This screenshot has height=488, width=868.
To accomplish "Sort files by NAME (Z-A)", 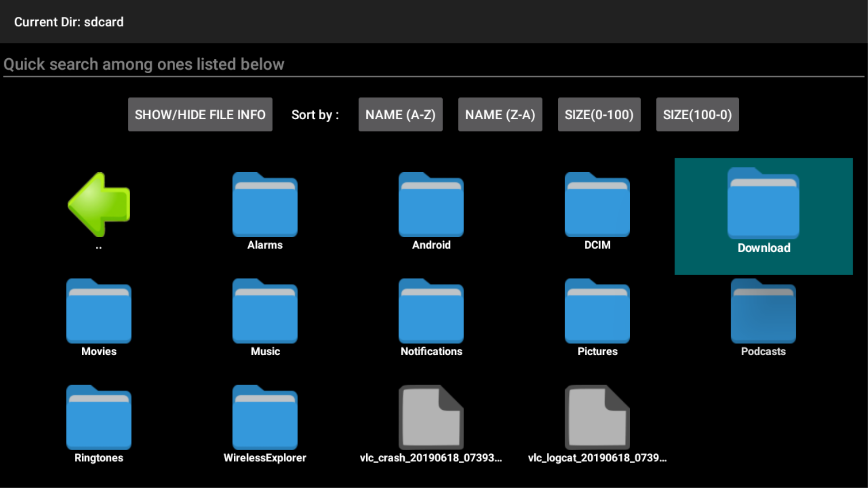I will (x=500, y=114).
